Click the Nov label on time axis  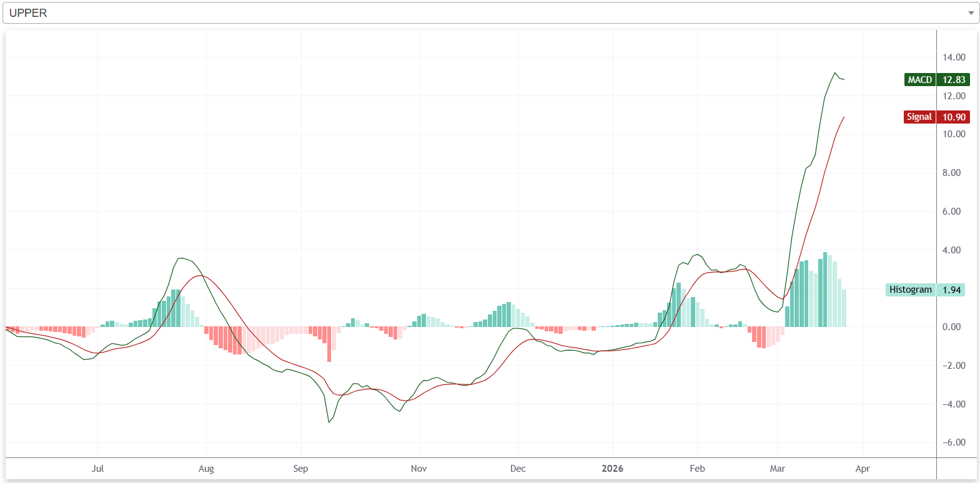pyautogui.click(x=418, y=469)
